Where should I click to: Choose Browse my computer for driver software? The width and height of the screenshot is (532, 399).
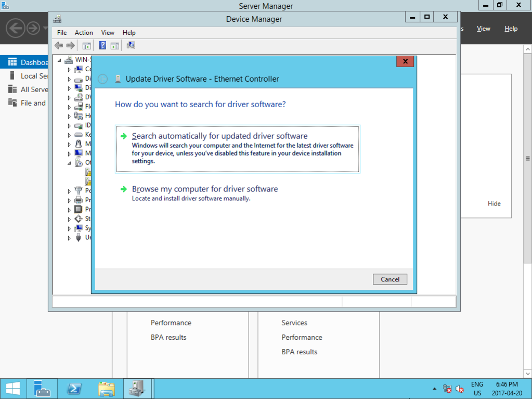point(205,189)
